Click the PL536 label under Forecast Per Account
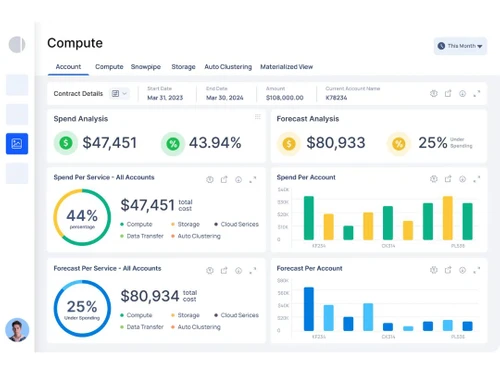Screen dimensions: 500x375 click(x=458, y=337)
